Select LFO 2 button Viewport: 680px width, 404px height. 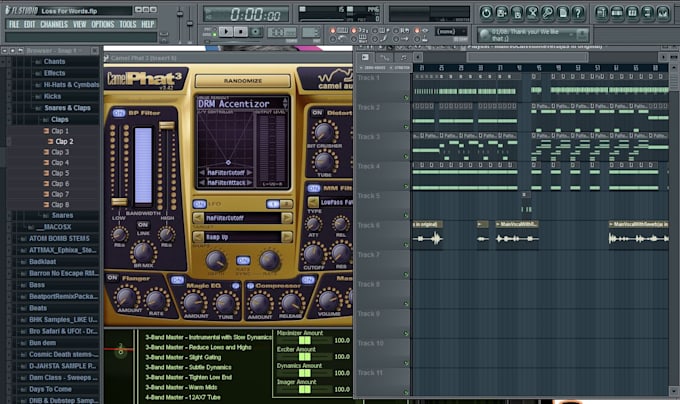tap(286, 204)
